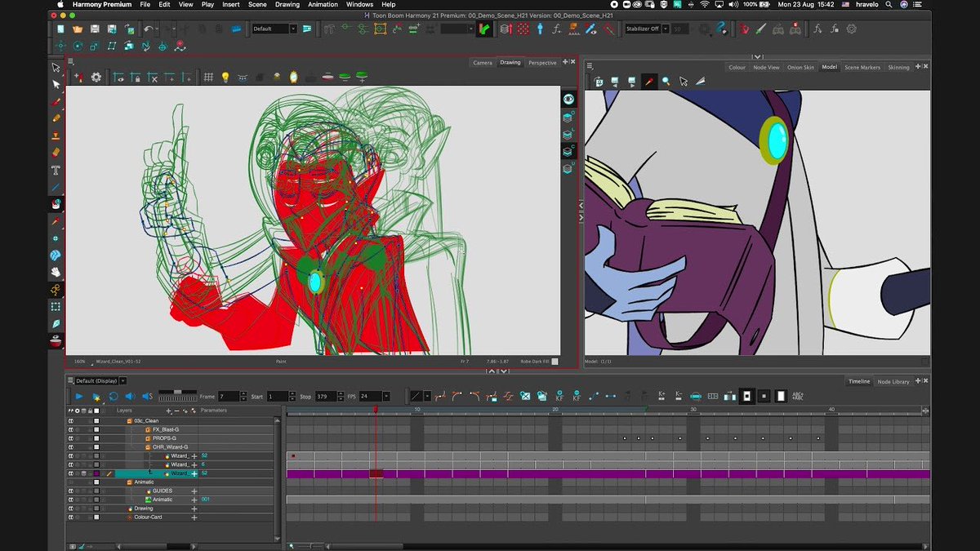The image size is (980, 551).
Task: Select the Rigging tool in left toolbar
Action: [x=56, y=290]
